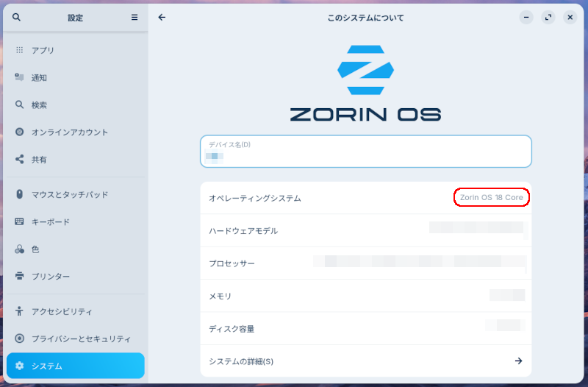Image resolution: width=588 pixels, height=387 pixels.
Task: Click the 通知 notification icon in sidebar
Action: pos(20,77)
